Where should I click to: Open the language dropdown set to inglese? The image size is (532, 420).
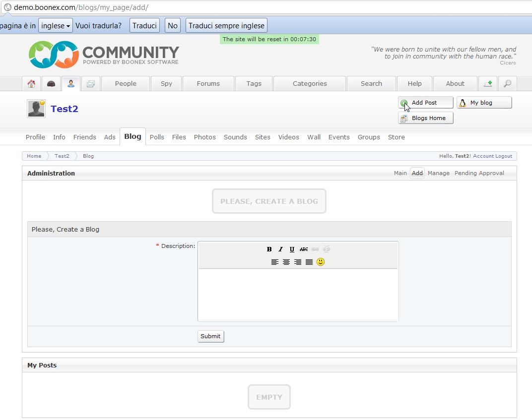coord(55,26)
